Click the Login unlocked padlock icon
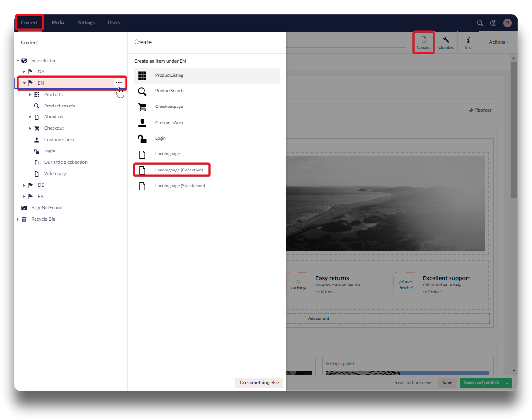This screenshot has width=532, height=420. coord(142,138)
